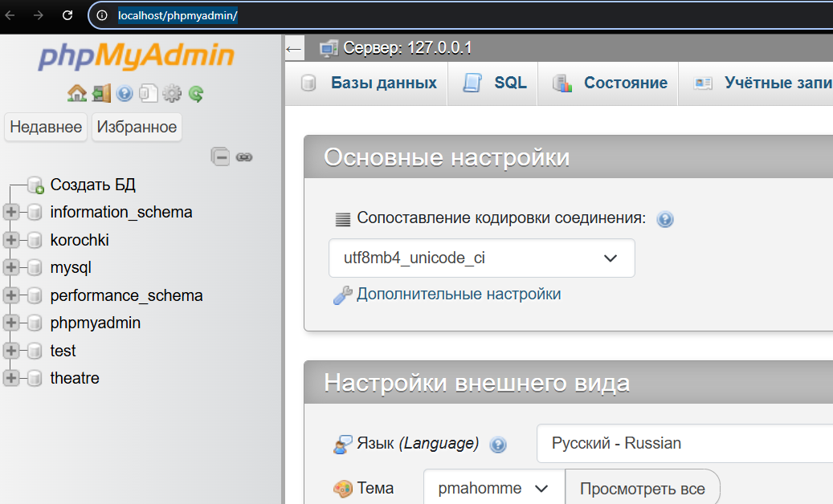The width and height of the screenshot is (833, 504).
Task: Select the mysql database in tree
Action: (71, 268)
